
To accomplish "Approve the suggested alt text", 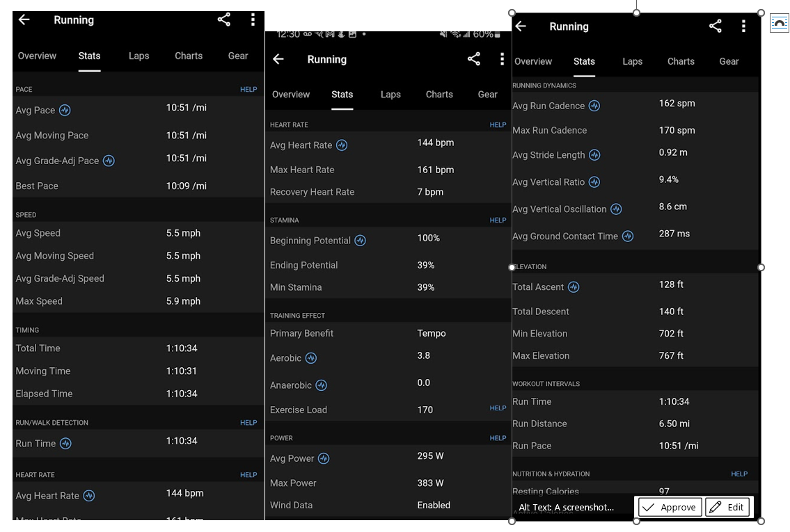I will (x=670, y=507).
